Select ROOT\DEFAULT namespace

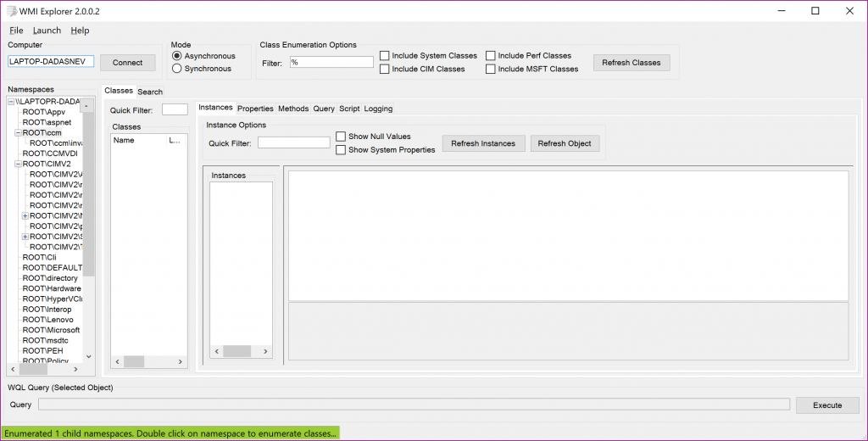click(52, 268)
